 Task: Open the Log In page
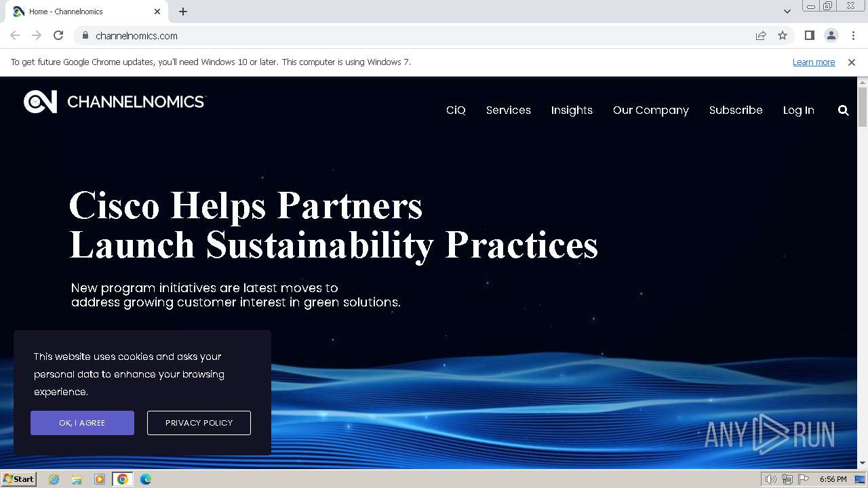point(799,110)
